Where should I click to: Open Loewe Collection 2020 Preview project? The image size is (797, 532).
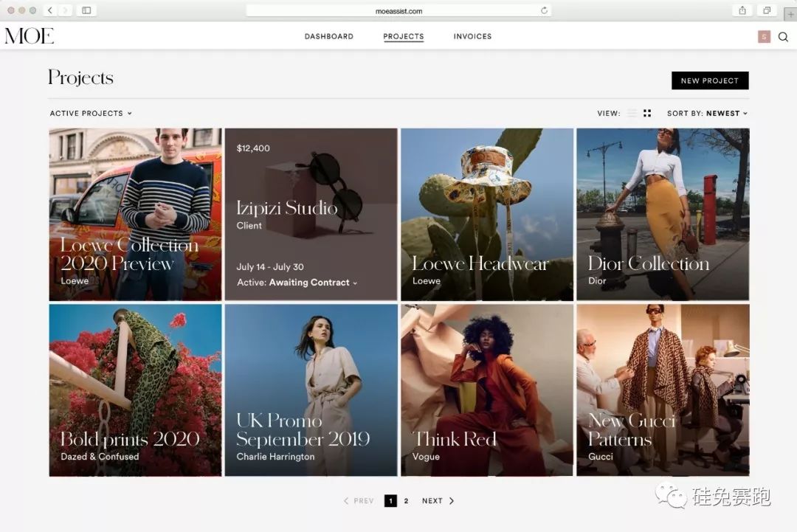point(135,214)
